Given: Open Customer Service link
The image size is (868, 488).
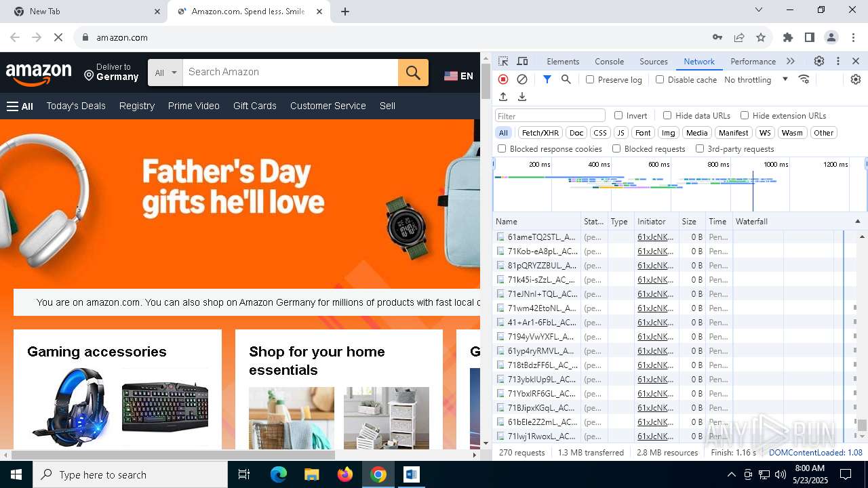Looking at the screenshot, I should click(328, 106).
